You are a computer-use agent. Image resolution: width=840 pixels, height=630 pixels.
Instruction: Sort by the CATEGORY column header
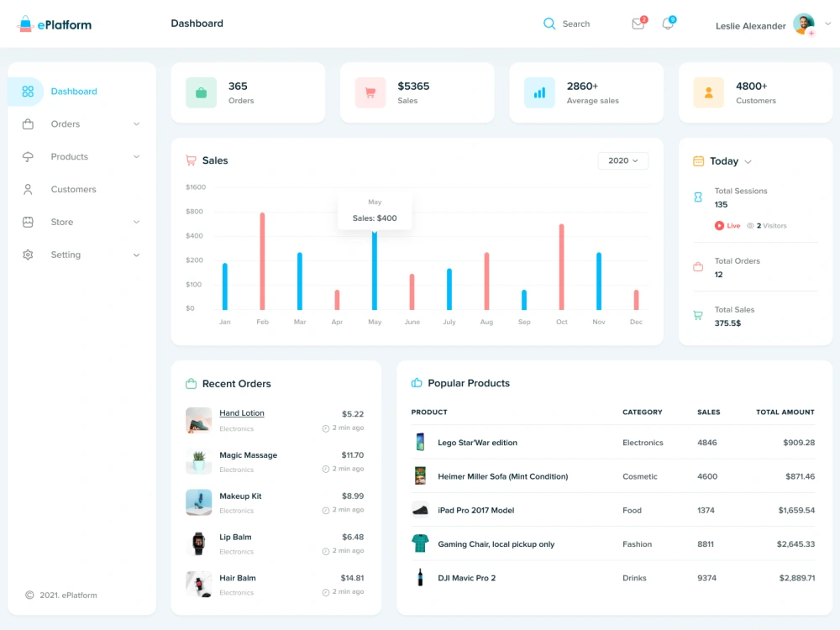(643, 412)
